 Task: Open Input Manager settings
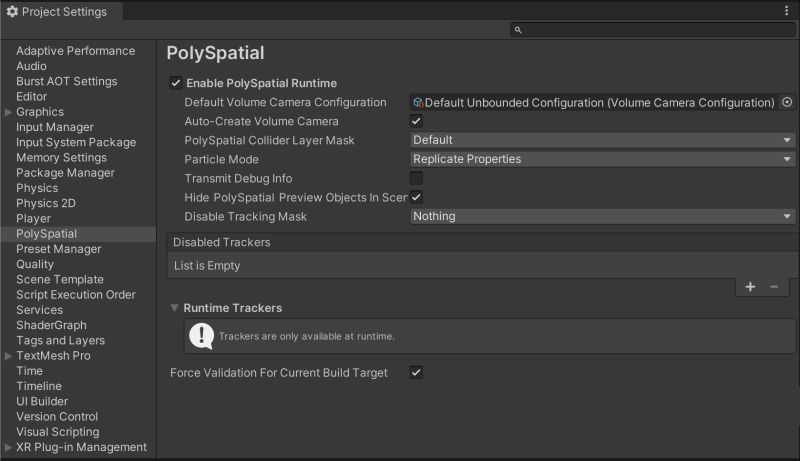[55, 127]
